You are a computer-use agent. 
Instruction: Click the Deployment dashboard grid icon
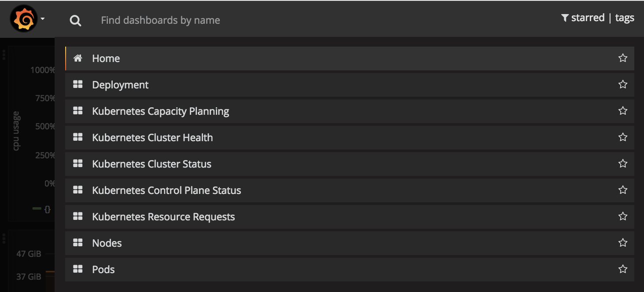tap(78, 84)
